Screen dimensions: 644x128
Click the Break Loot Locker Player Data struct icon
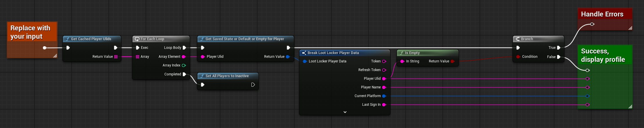[304, 53]
